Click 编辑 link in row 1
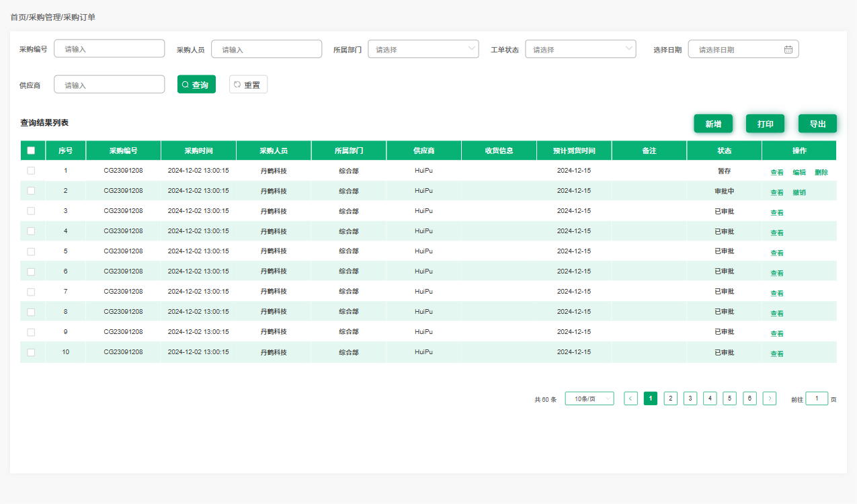857x504 pixels. pyautogui.click(x=799, y=172)
